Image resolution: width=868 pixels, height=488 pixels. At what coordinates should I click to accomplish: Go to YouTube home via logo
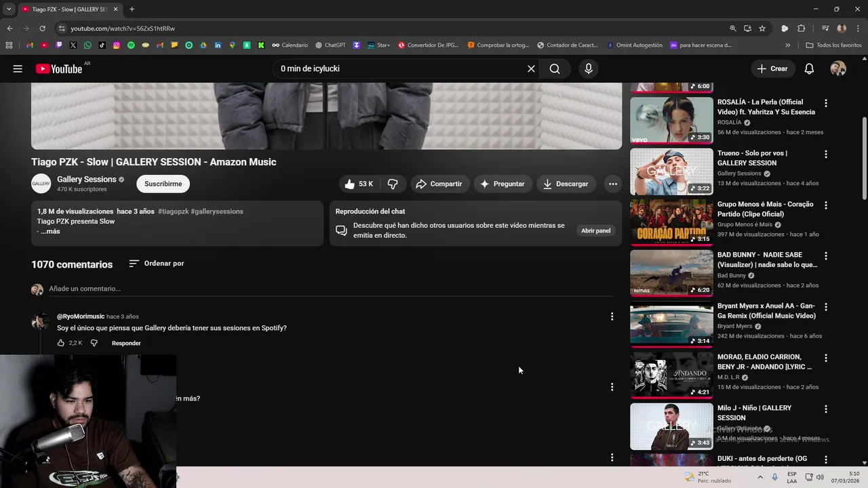pos(59,68)
